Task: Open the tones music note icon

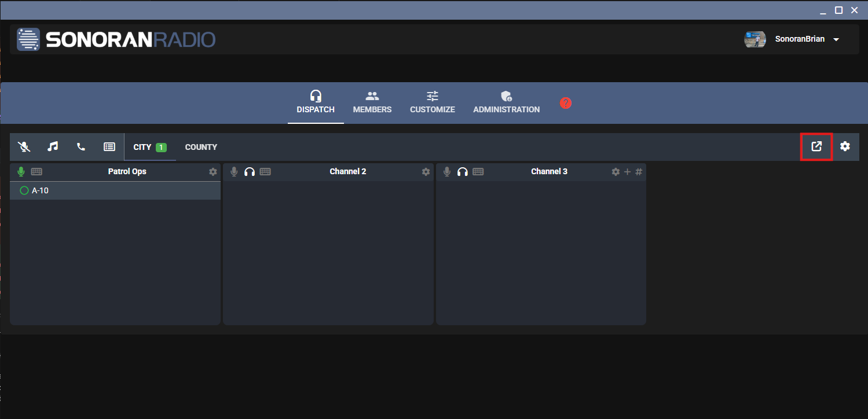Action: [x=53, y=147]
